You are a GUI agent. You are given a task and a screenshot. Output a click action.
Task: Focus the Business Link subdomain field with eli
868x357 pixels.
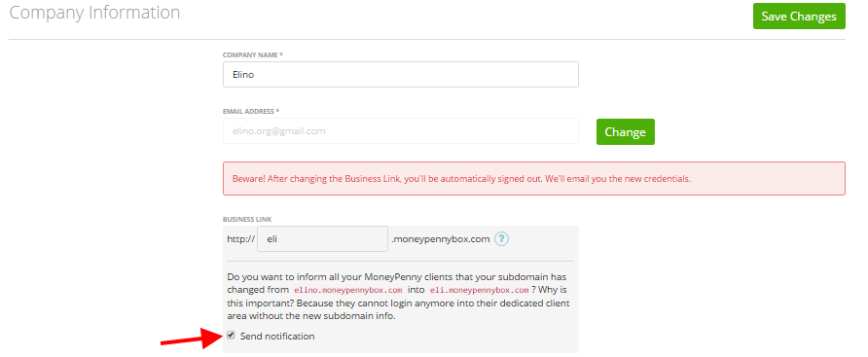(323, 239)
